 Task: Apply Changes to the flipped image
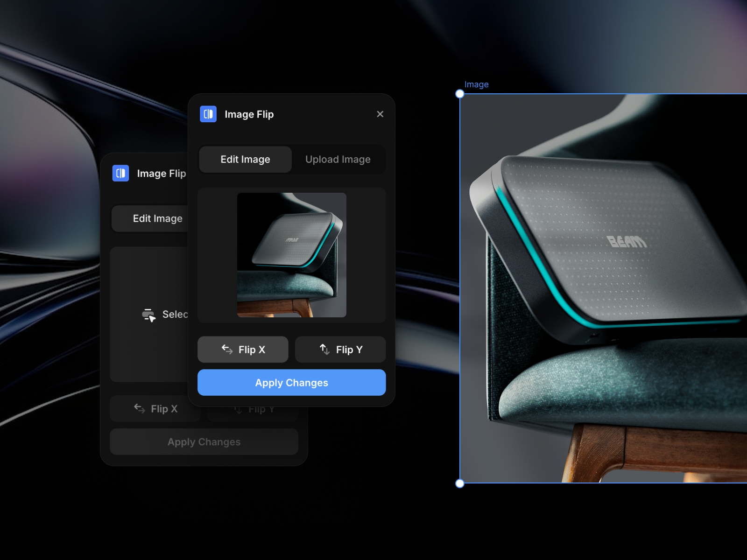coord(291,382)
